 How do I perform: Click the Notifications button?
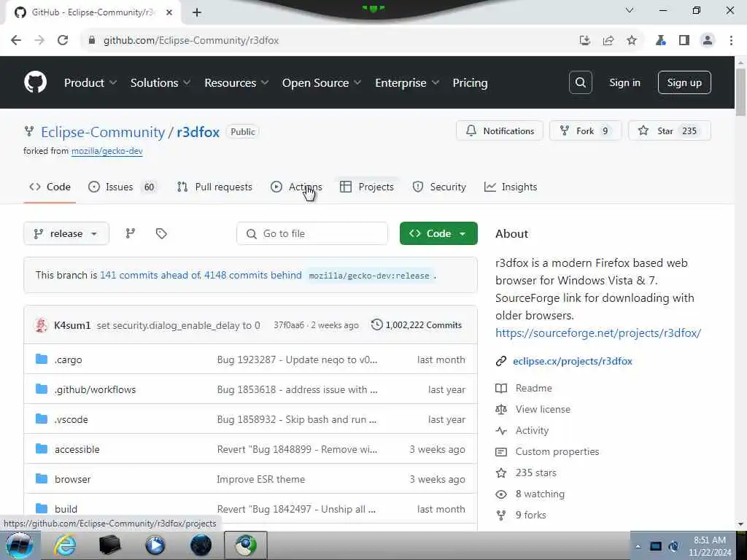tap(499, 131)
